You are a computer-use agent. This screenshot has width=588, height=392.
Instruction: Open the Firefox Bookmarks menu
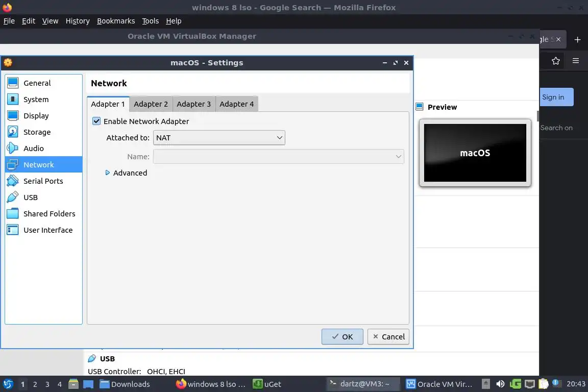coord(116,21)
